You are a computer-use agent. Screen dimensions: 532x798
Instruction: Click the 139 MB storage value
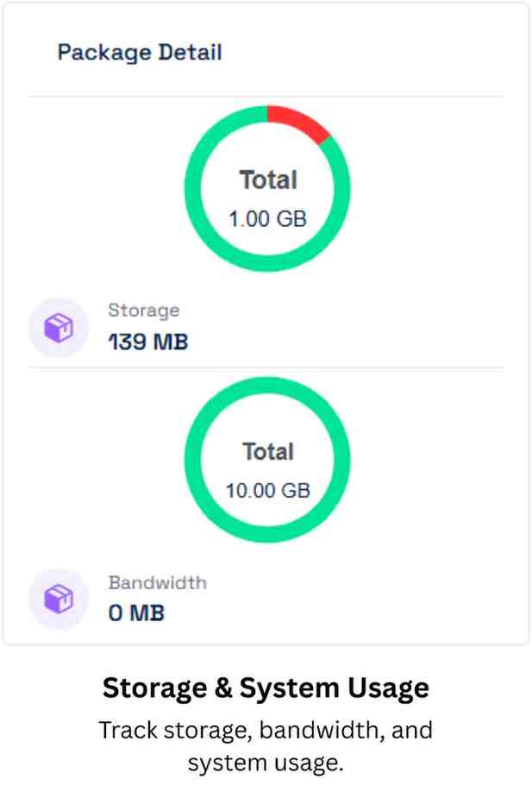[148, 342]
